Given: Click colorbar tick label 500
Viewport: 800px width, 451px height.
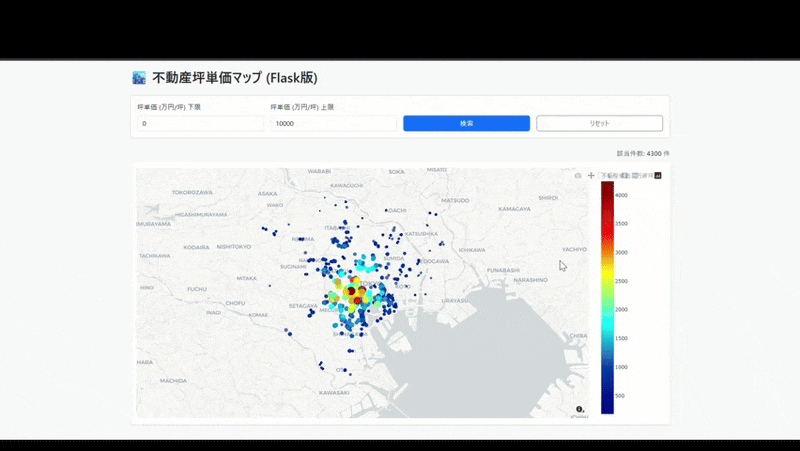Looking at the screenshot, I should (x=620, y=396).
